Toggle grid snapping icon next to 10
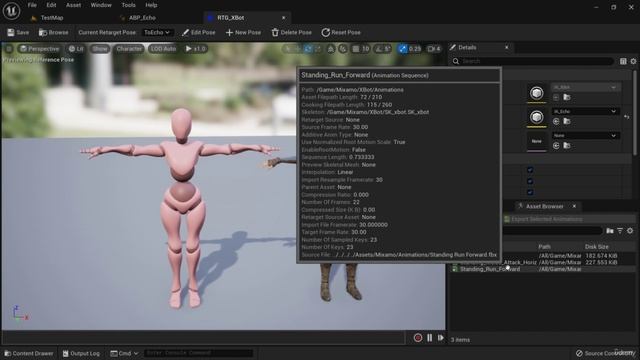The image size is (640, 360). [x=356, y=49]
